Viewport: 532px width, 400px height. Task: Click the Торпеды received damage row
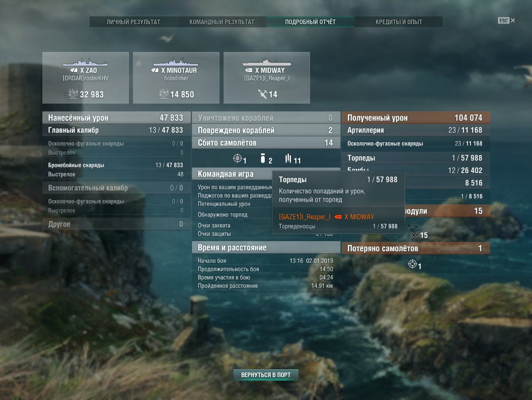point(415,158)
